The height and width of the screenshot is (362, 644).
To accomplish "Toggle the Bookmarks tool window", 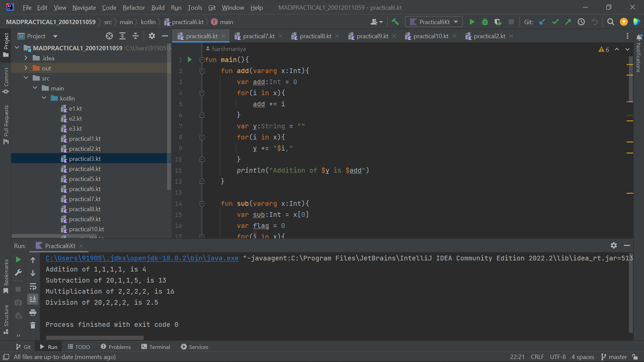I will point(6,277).
